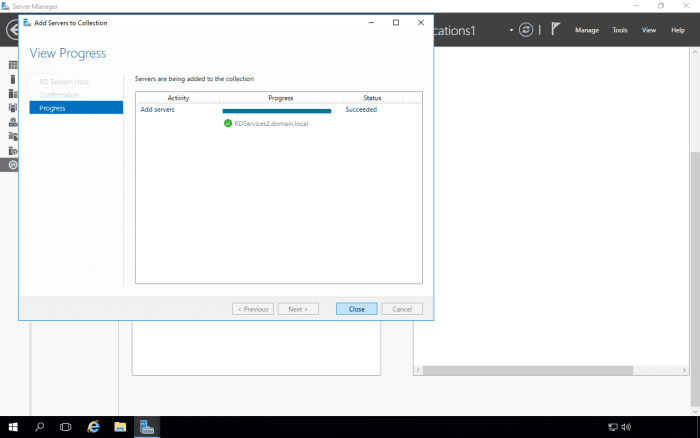Open the View menu
Screen dimensions: 700x438
tap(649, 30)
